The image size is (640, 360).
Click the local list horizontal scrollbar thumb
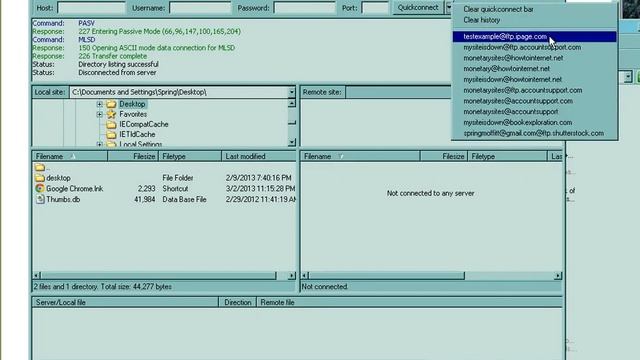click(158, 276)
